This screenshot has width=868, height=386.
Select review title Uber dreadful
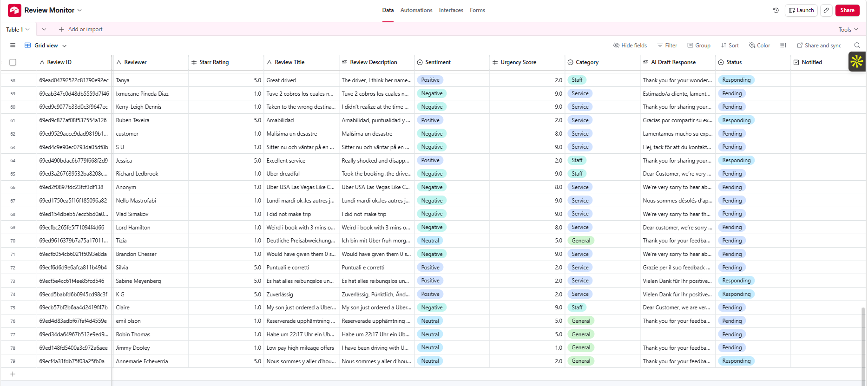point(301,174)
